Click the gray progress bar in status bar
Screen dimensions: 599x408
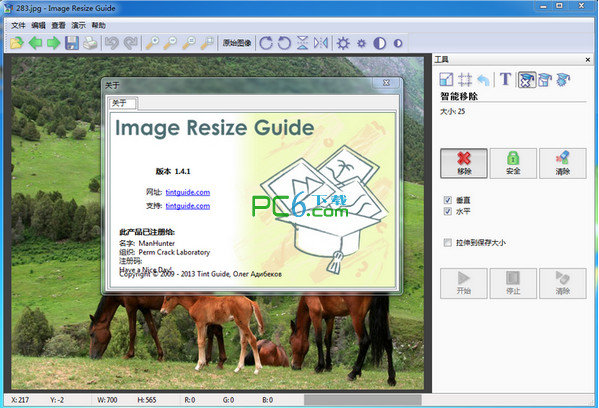click(x=363, y=400)
